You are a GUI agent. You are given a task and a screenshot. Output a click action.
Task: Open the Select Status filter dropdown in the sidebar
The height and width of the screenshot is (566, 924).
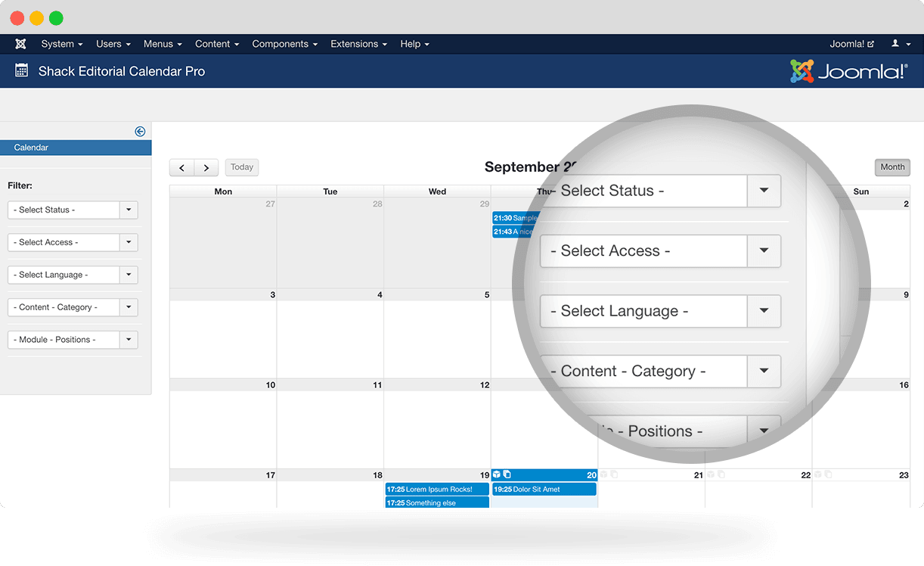73,210
